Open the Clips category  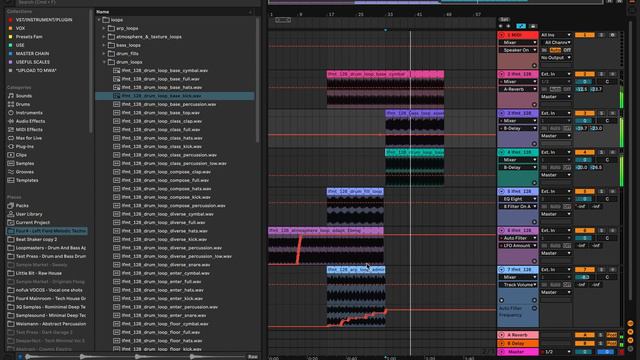(x=21, y=155)
